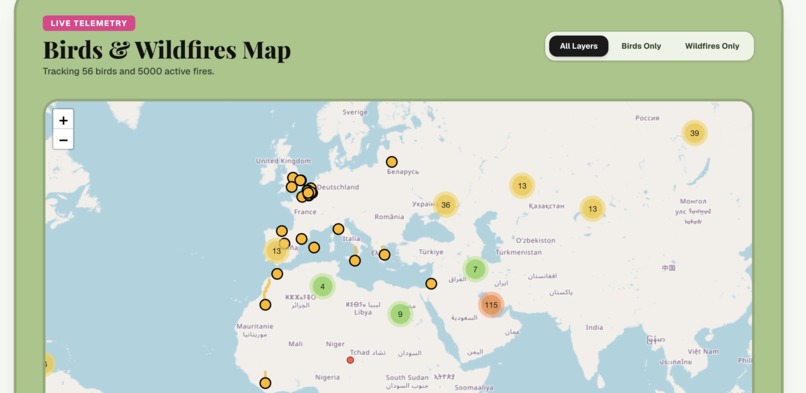806x393 pixels.
Task: Open the fire cluster labeled 39
Action: tap(694, 133)
